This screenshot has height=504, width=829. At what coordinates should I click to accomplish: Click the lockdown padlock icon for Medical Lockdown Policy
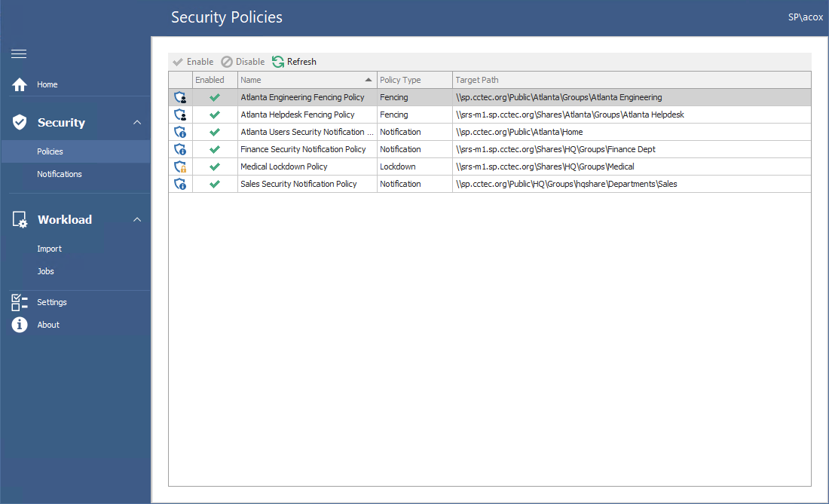point(180,166)
